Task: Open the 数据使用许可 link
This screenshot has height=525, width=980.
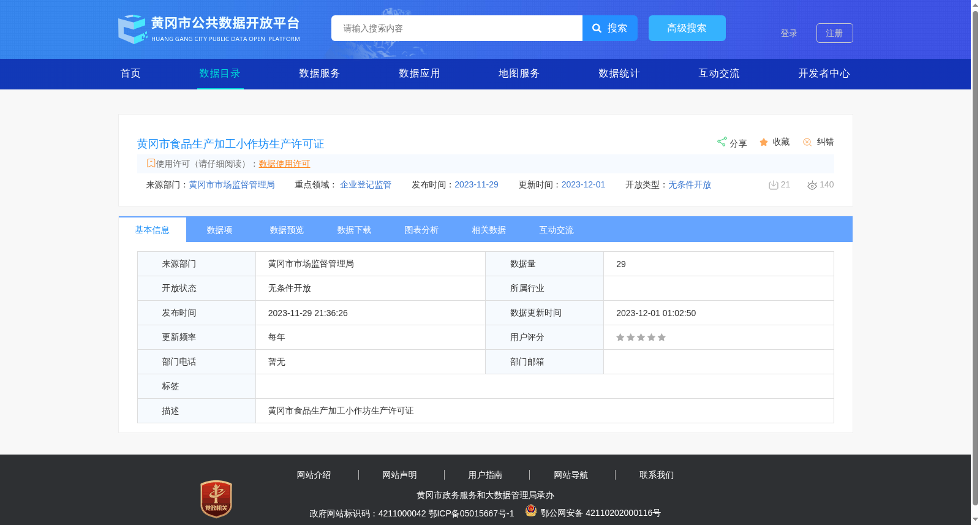Action: tap(285, 164)
